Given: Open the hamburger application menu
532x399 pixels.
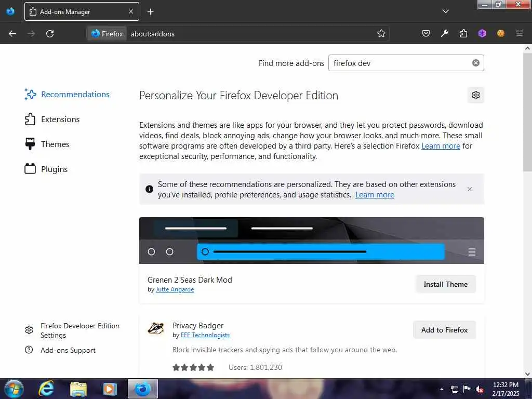Looking at the screenshot, I should tap(520, 33).
